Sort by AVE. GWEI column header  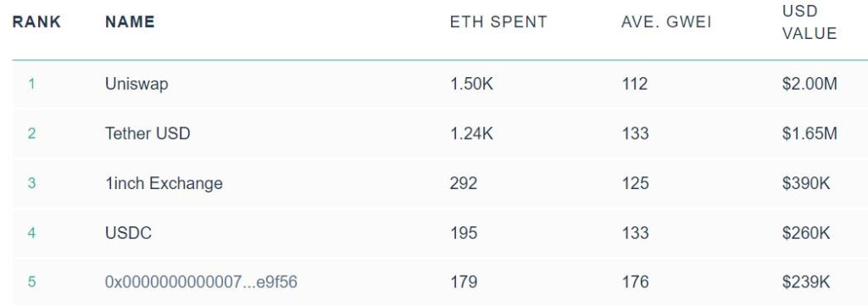pyautogui.click(x=666, y=22)
